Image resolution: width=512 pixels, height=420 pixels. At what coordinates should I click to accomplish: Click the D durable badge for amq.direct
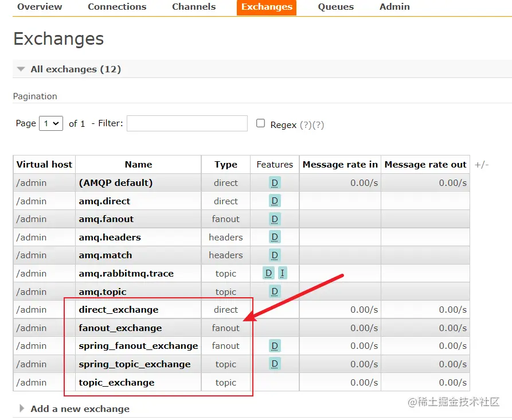coord(275,201)
